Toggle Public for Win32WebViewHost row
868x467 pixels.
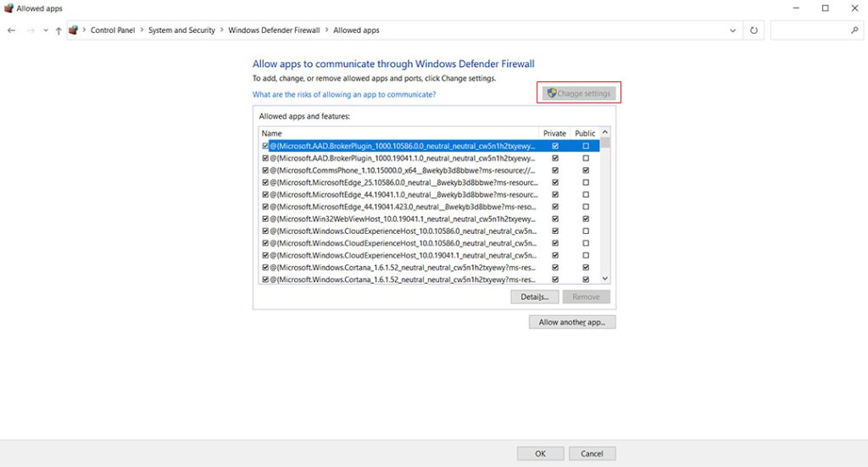pyautogui.click(x=586, y=220)
